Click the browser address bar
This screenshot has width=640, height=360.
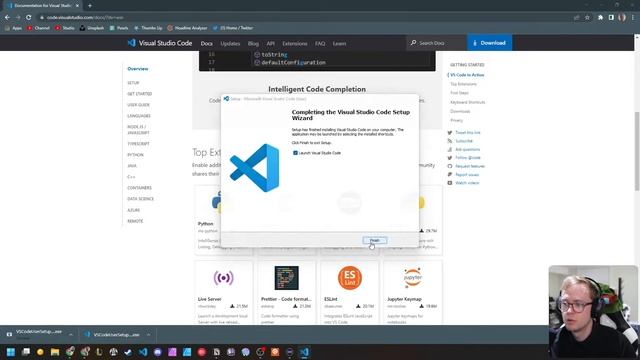click(302, 18)
